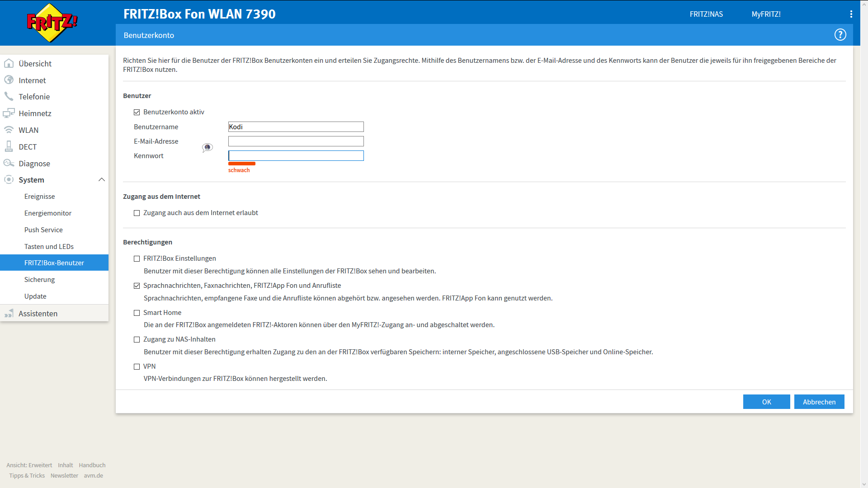Open Handbuch footer link
Image resolution: width=868 pixels, height=488 pixels.
(x=92, y=465)
